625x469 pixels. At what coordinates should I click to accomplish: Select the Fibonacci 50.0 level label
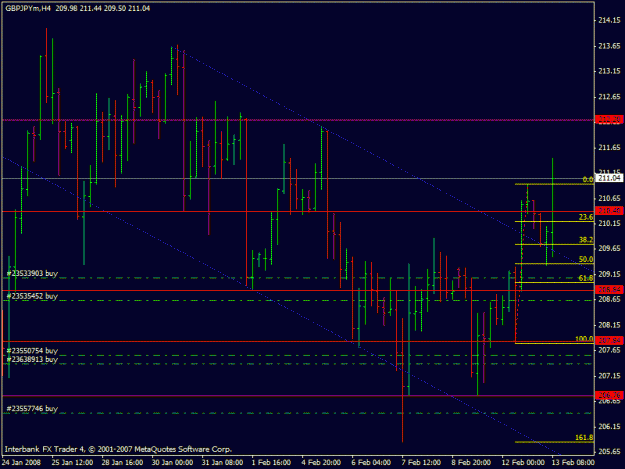tap(586, 259)
